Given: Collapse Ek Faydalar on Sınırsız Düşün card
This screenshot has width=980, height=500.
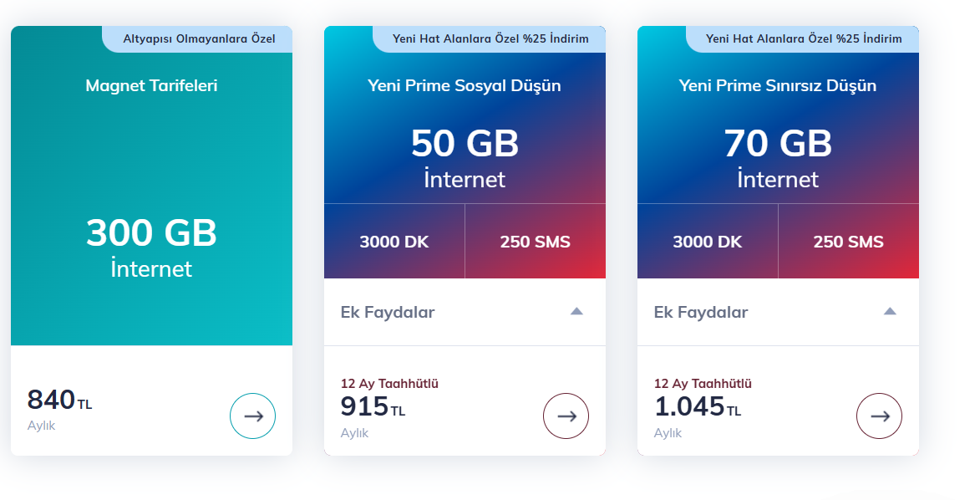Looking at the screenshot, I should point(890,311).
